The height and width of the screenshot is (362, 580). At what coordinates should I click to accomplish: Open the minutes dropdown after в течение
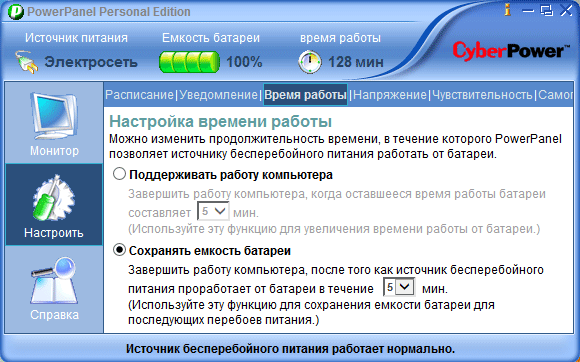point(399,287)
